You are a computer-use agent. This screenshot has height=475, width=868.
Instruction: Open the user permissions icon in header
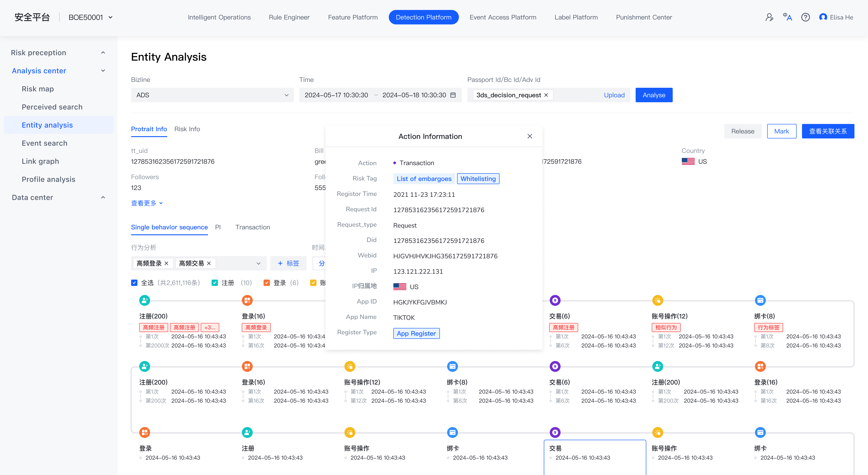click(x=769, y=17)
